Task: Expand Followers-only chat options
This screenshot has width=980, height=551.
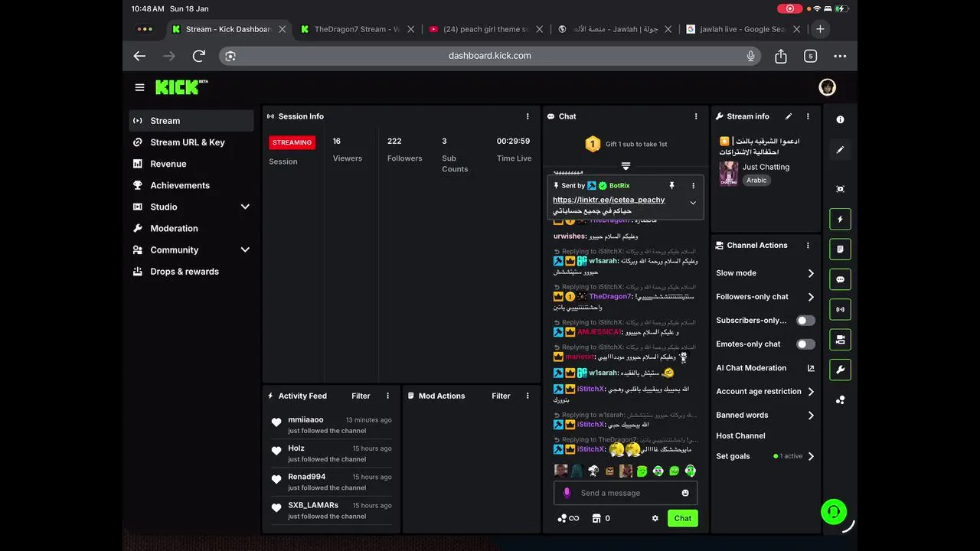Action: 811,297
